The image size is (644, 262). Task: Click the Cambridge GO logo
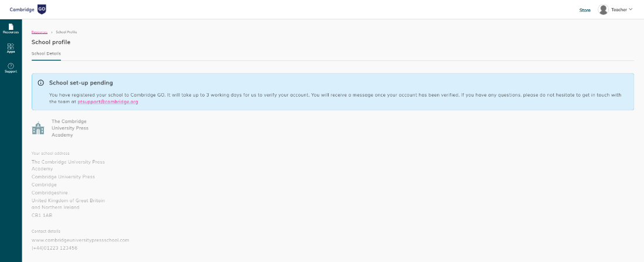pyautogui.click(x=28, y=9)
